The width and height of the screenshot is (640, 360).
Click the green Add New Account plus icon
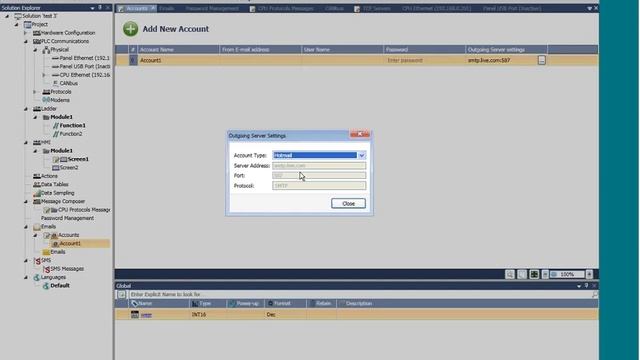tap(131, 29)
